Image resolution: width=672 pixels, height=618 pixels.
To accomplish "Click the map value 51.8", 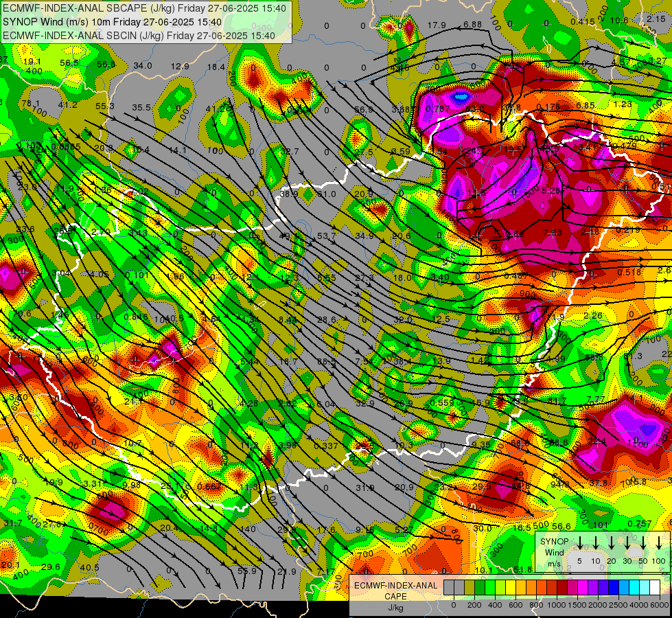I will pos(523,569).
